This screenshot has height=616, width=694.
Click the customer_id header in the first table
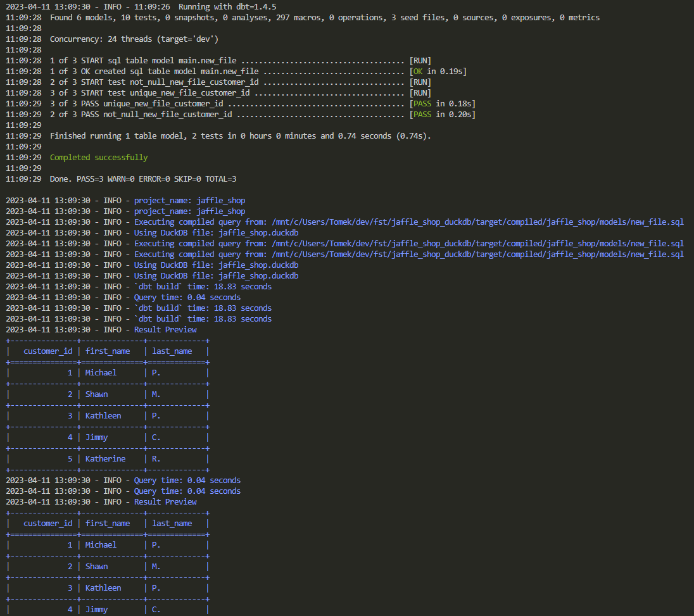coord(47,351)
